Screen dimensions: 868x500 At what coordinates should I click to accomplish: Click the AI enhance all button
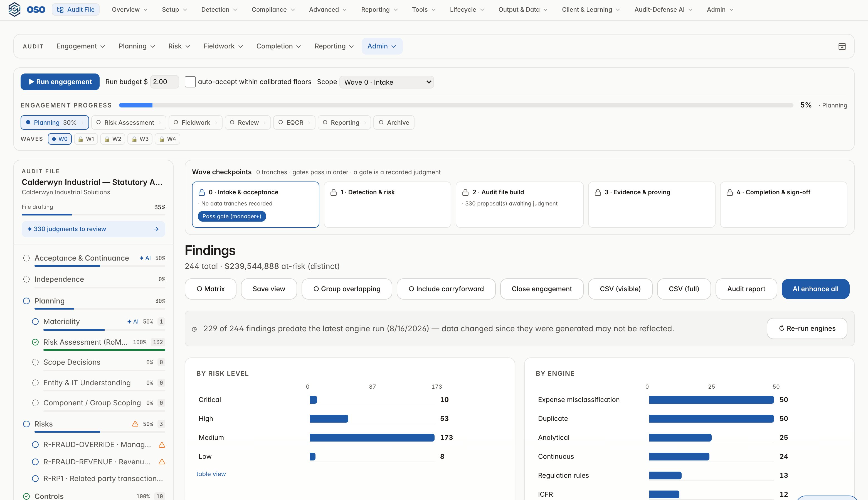815,289
